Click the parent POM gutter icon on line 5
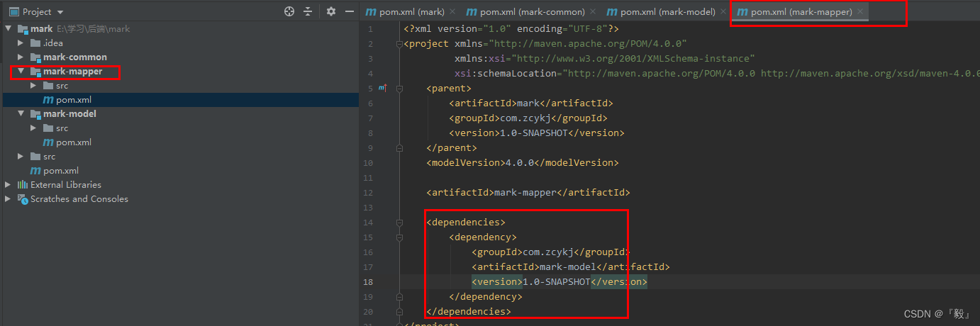Screen dimensions: 980x326 (383, 88)
